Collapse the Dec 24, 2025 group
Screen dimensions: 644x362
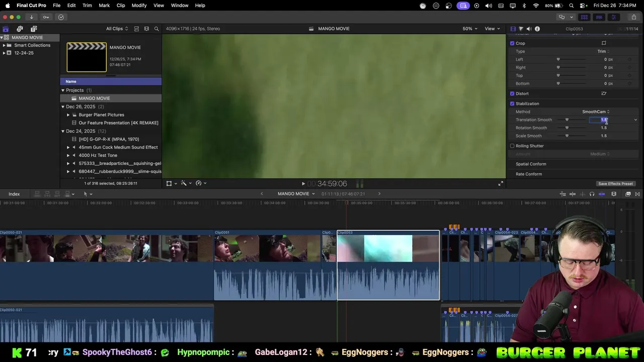pyautogui.click(x=63, y=131)
